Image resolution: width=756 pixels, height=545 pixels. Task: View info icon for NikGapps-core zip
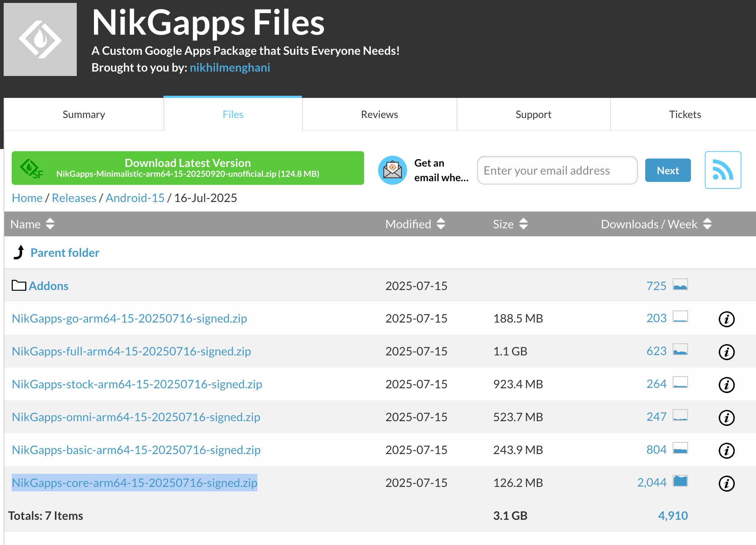coord(726,484)
